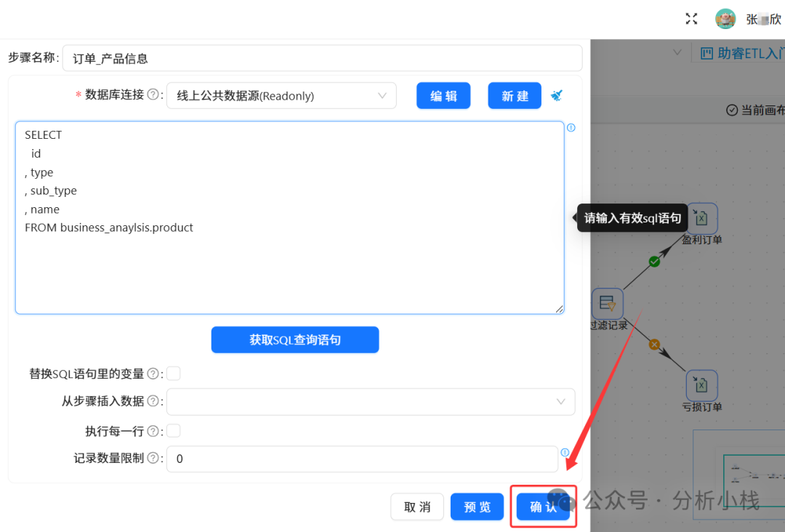
Task: Click the 当前画布 check-circle icon
Action: point(731,110)
